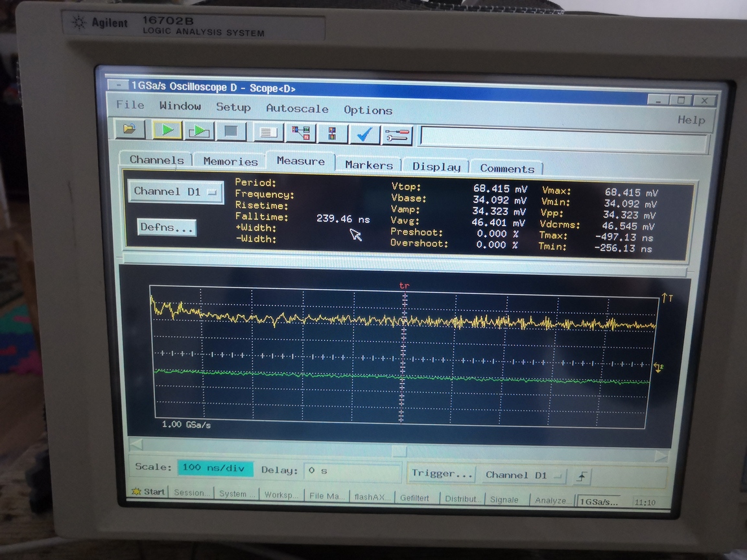747x560 pixels.
Task: Click the blue checkmark toolbar icon
Action: click(x=364, y=135)
